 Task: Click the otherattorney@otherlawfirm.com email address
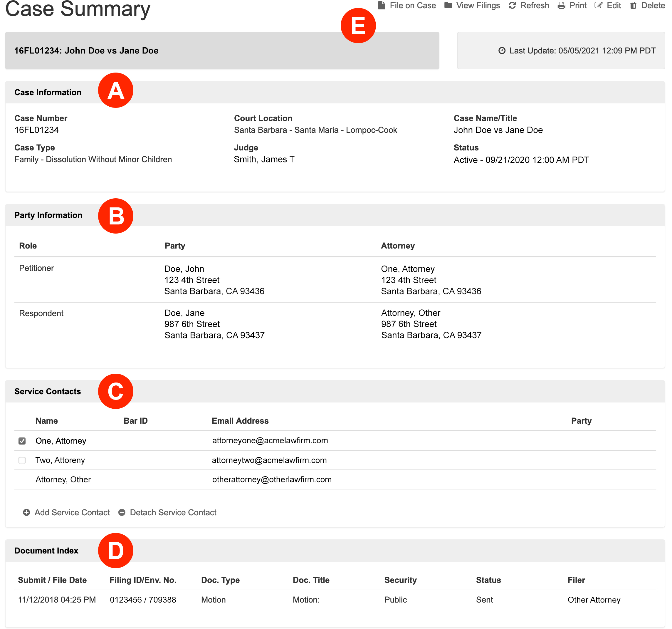point(272,479)
